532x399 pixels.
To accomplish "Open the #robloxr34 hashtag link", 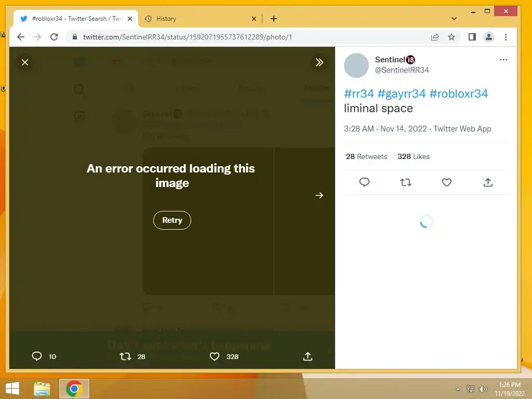I will [x=459, y=94].
